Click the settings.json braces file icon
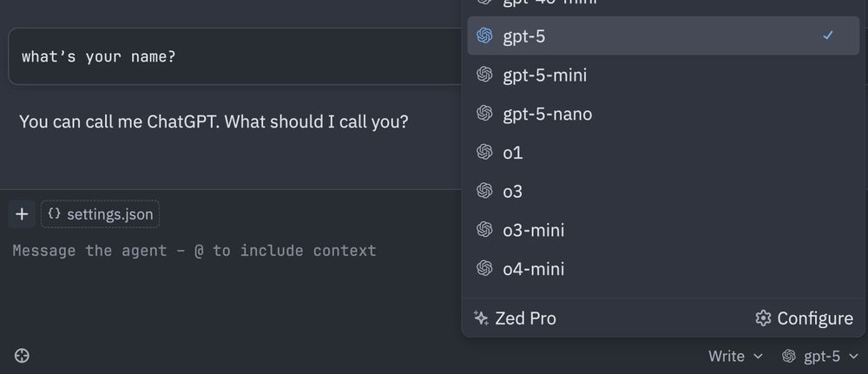Viewport: 868px width, 374px height. pyautogui.click(x=54, y=213)
